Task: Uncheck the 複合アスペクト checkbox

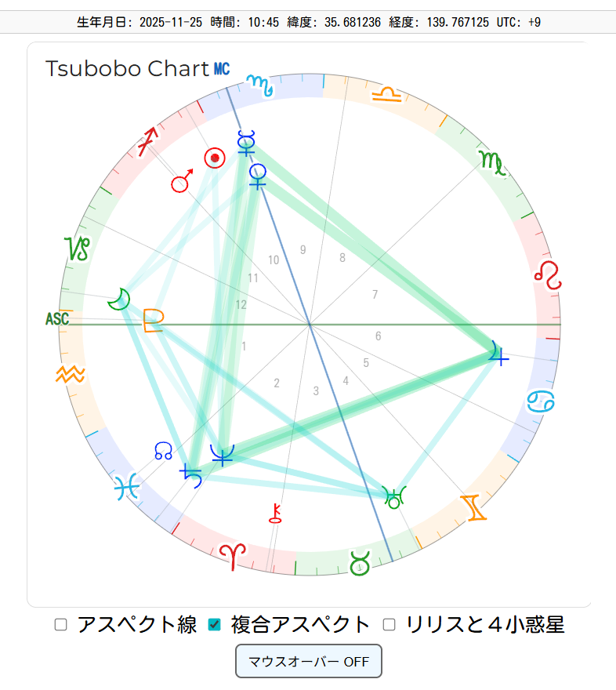Action: pos(214,625)
